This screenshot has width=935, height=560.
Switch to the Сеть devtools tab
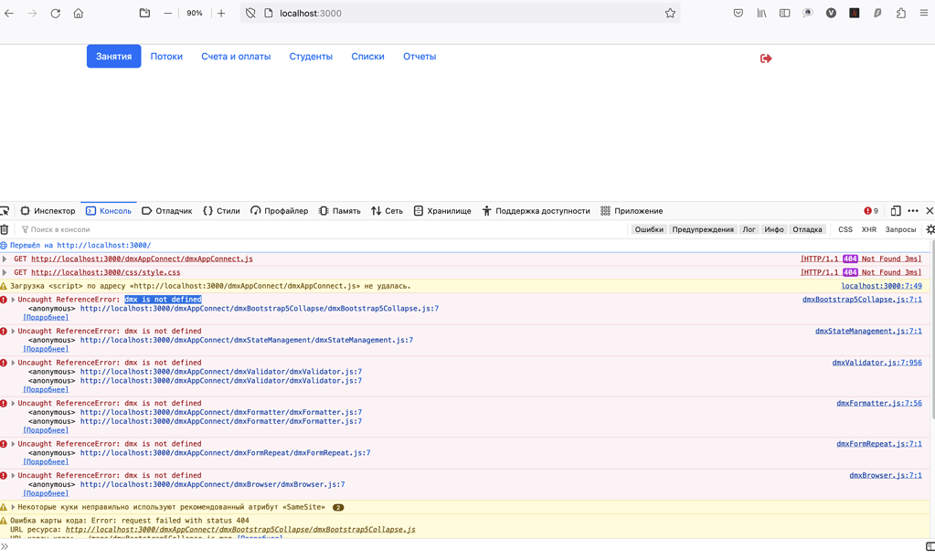(386, 211)
